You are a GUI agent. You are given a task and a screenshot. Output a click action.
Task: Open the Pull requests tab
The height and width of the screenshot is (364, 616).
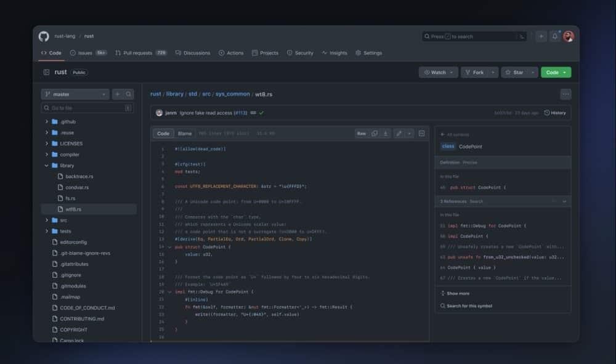136,53
